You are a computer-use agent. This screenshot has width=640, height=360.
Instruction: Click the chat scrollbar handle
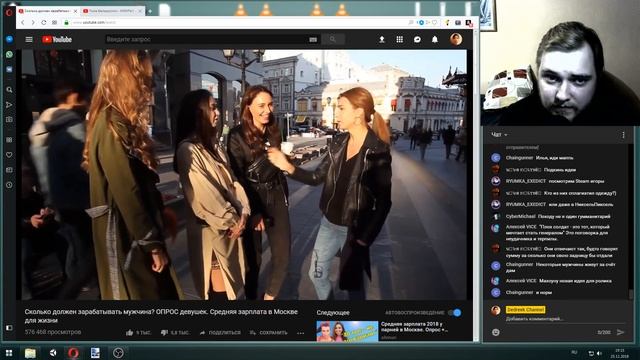click(x=631, y=294)
